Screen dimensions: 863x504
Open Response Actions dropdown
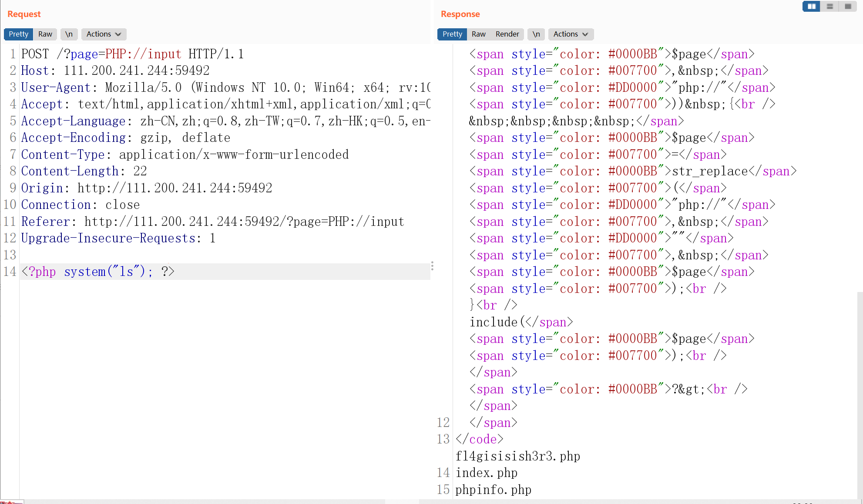tap(571, 34)
